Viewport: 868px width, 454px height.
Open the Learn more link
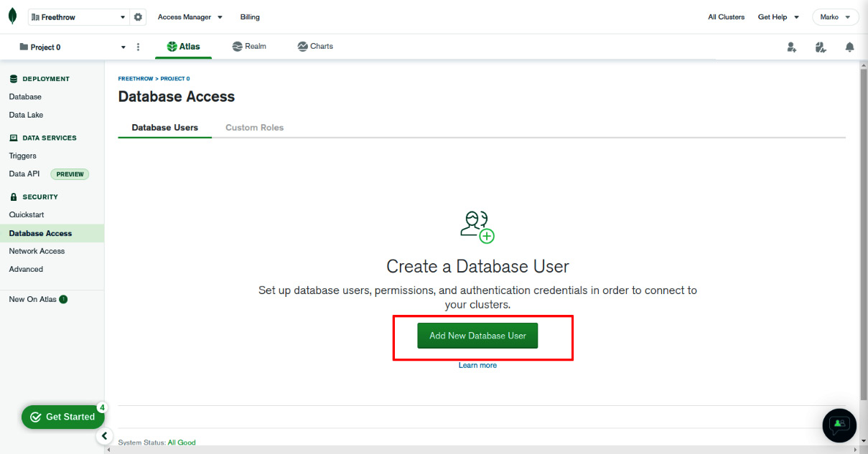pyautogui.click(x=477, y=365)
